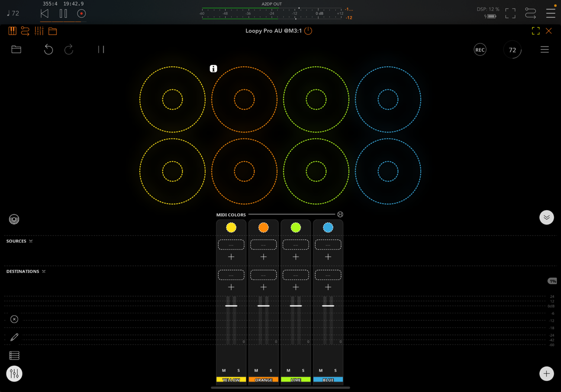Open Lime channel's empty Destinations slot
This screenshot has height=392, width=561.
coord(295,275)
